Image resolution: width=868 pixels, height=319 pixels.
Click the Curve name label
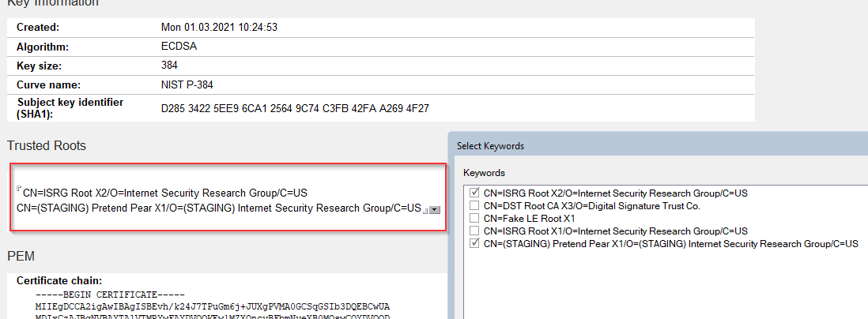49,84
